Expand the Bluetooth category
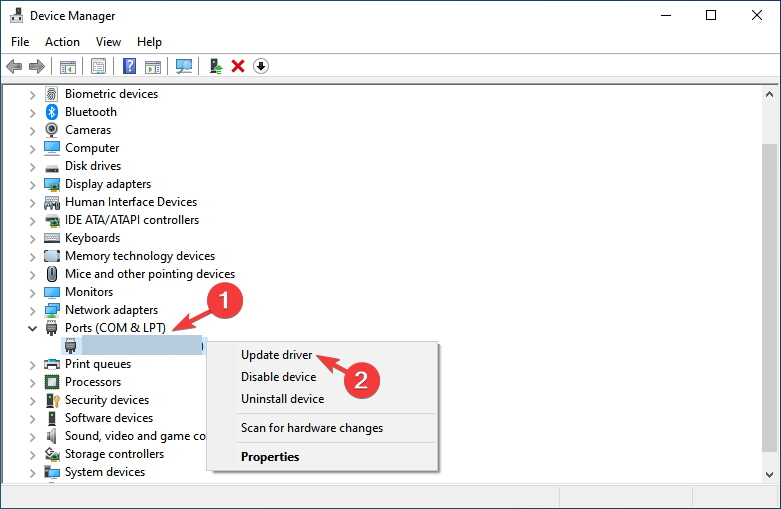 point(32,113)
